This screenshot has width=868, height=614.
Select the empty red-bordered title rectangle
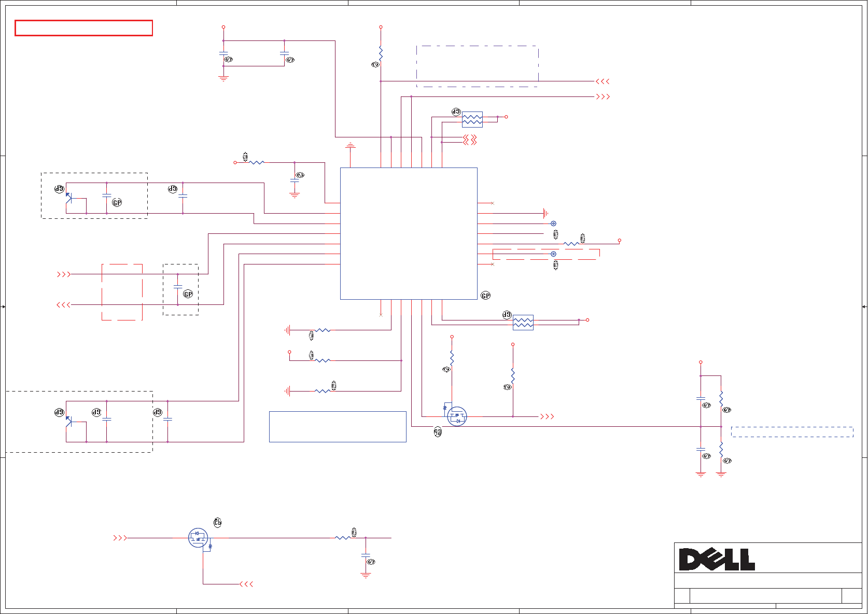(83, 28)
